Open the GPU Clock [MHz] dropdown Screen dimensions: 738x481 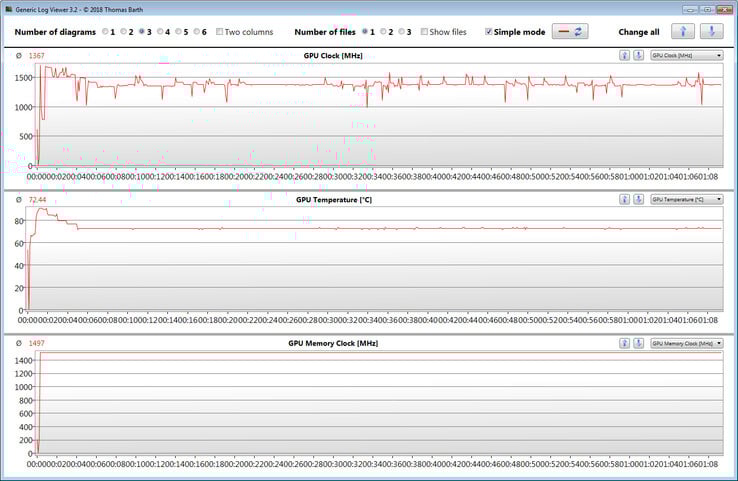(x=687, y=56)
